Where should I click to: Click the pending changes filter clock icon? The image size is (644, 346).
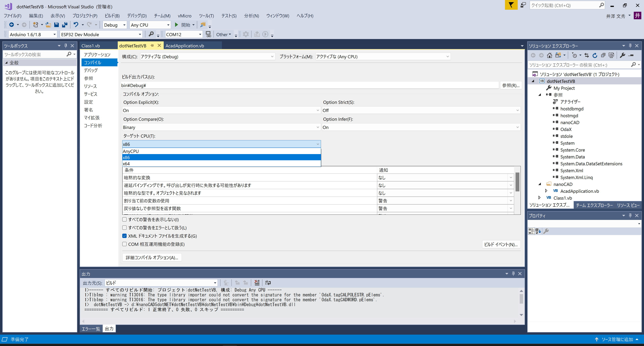click(575, 55)
